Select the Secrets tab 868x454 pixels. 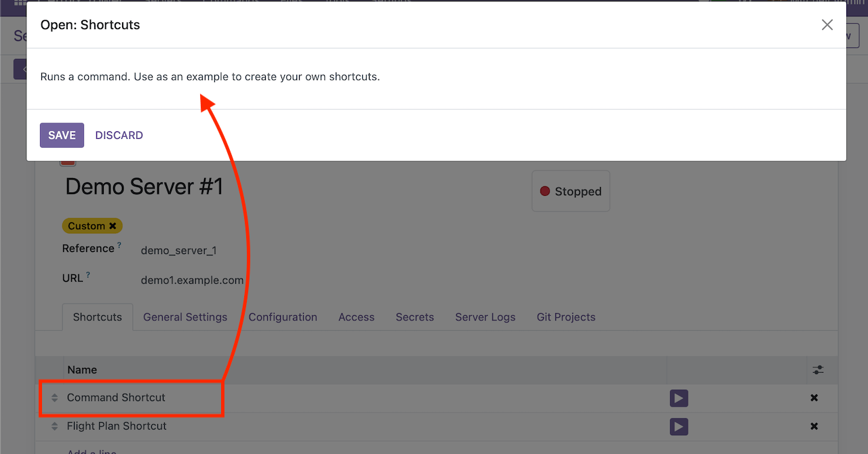tap(414, 317)
